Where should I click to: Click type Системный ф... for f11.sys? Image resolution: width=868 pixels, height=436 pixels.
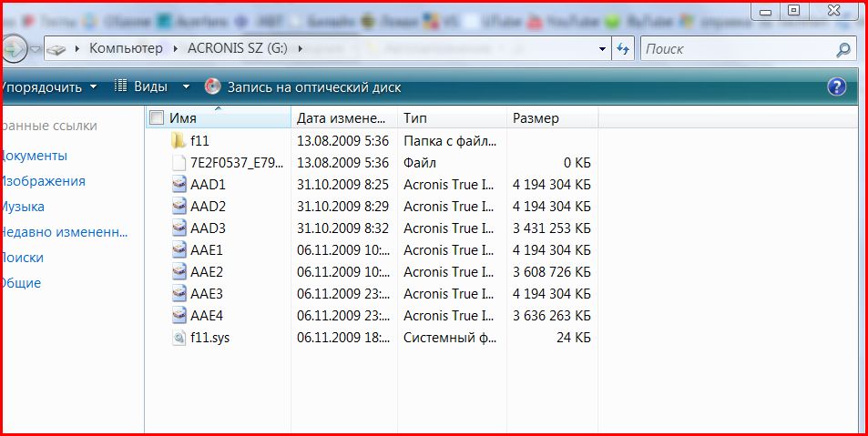tap(450, 338)
